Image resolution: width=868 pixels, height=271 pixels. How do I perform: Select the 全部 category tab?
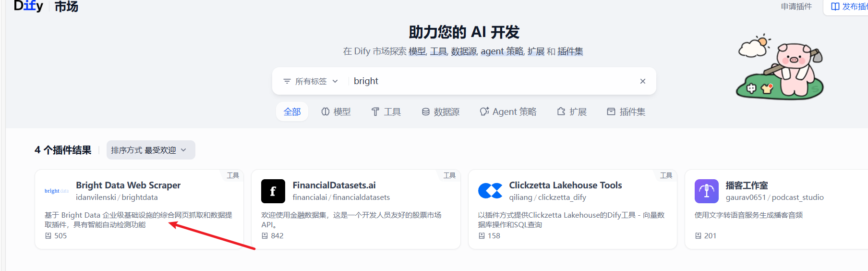(292, 111)
